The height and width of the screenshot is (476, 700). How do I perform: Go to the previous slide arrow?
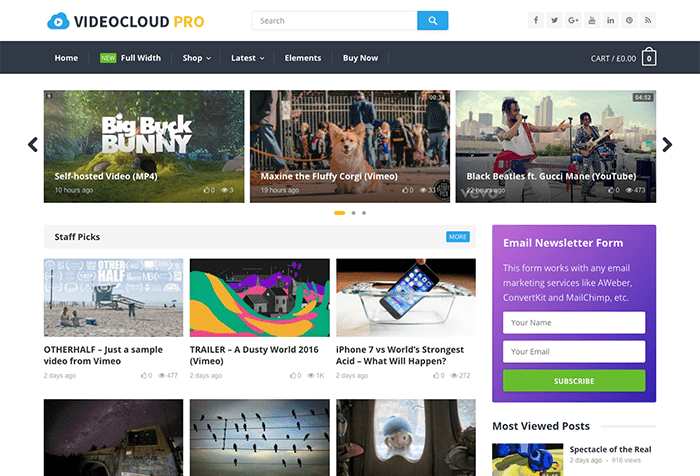pyautogui.click(x=33, y=145)
